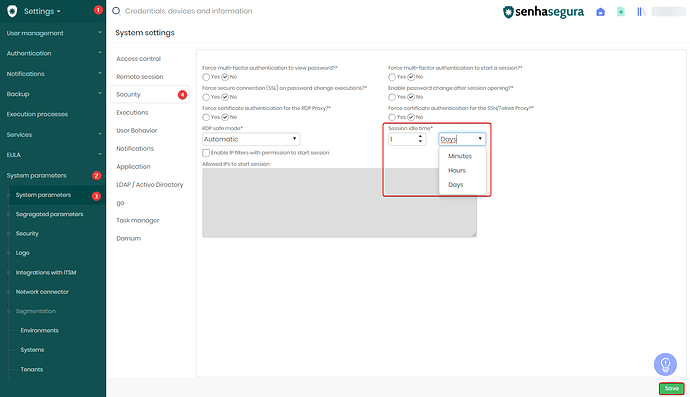The height and width of the screenshot is (397, 690).
Task: Select No for multi-factor to view password
Action: (225, 77)
